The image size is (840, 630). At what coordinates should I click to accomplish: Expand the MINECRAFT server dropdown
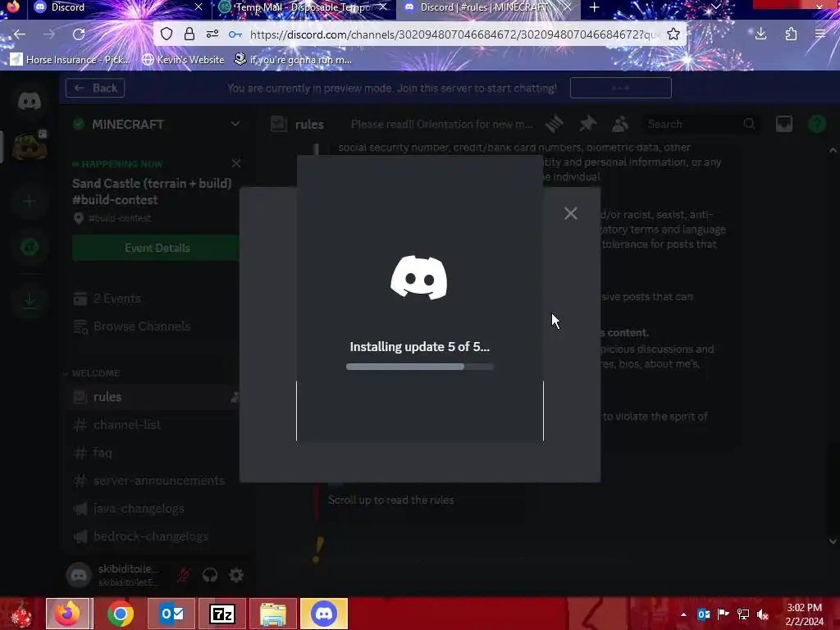click(x=235, y=124)
